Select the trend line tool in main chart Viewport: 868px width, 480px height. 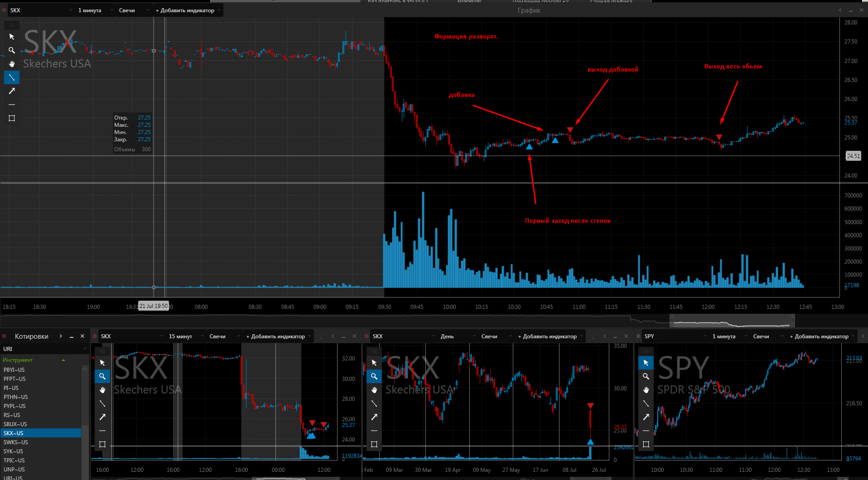(12, 77)
